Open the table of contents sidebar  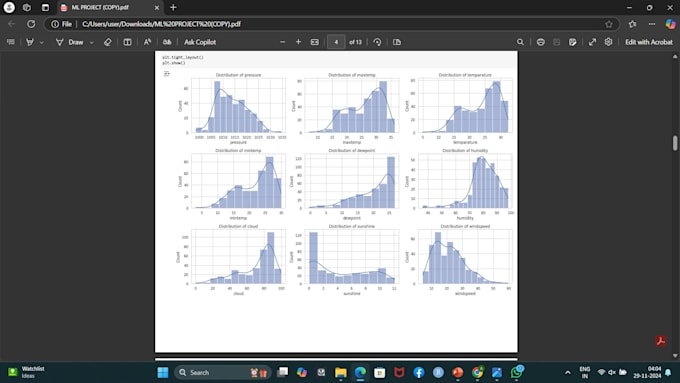coord(11,42)
